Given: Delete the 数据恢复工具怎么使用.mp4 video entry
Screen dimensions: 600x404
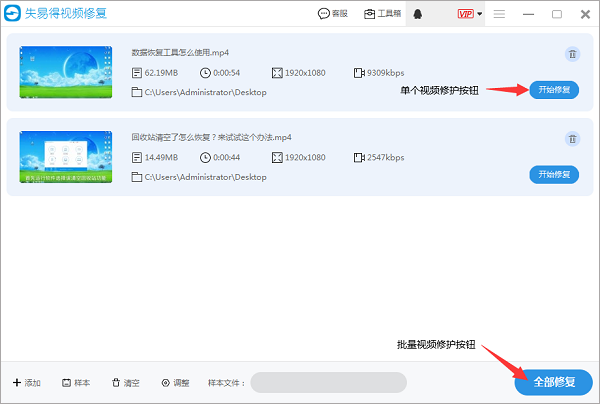Looking at the screenshot, I should 572,55.
